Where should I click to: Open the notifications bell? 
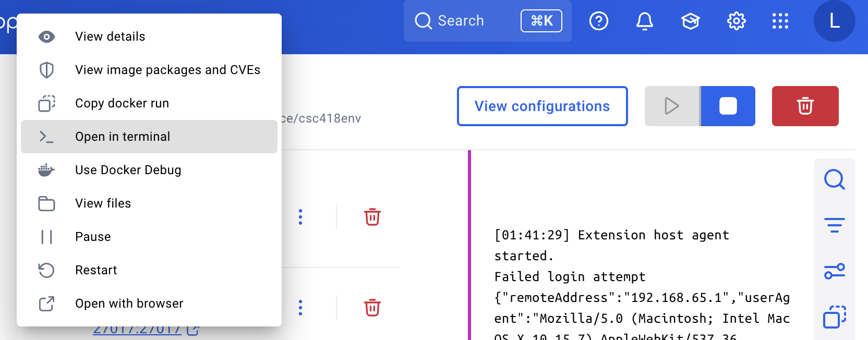[x=644, y=21]
